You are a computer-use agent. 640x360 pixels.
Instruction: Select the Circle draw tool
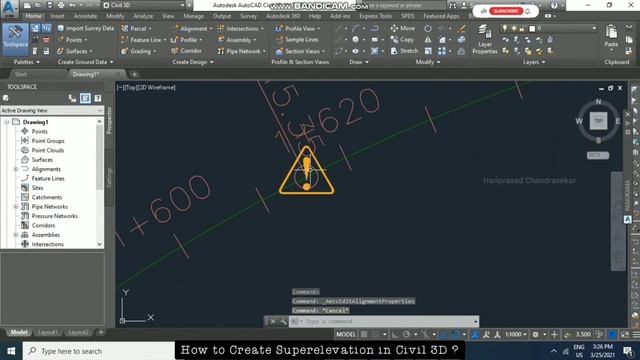[x=356, y=40]
